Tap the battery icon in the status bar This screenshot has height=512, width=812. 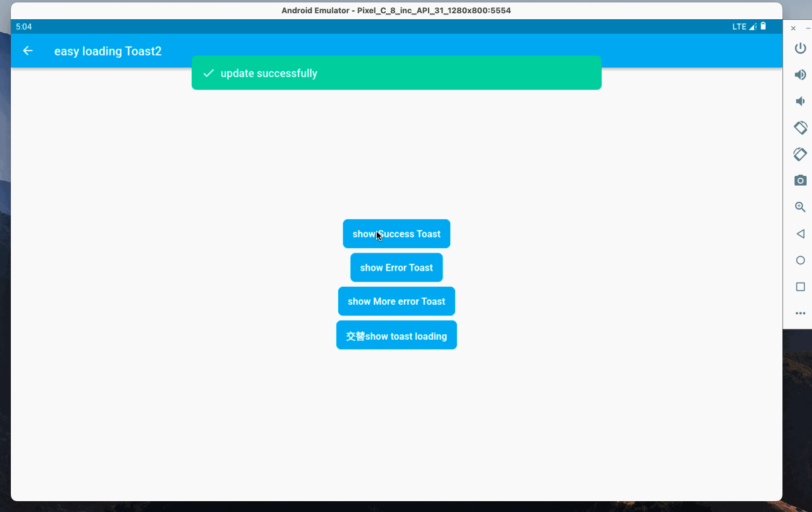pyautogui.click(x=763, y=27)
